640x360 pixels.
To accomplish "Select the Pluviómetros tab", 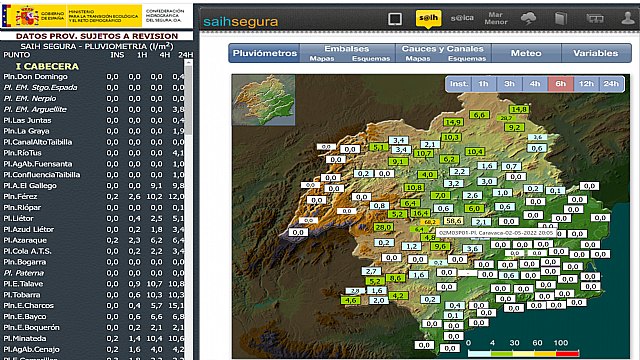I will 264,53.
